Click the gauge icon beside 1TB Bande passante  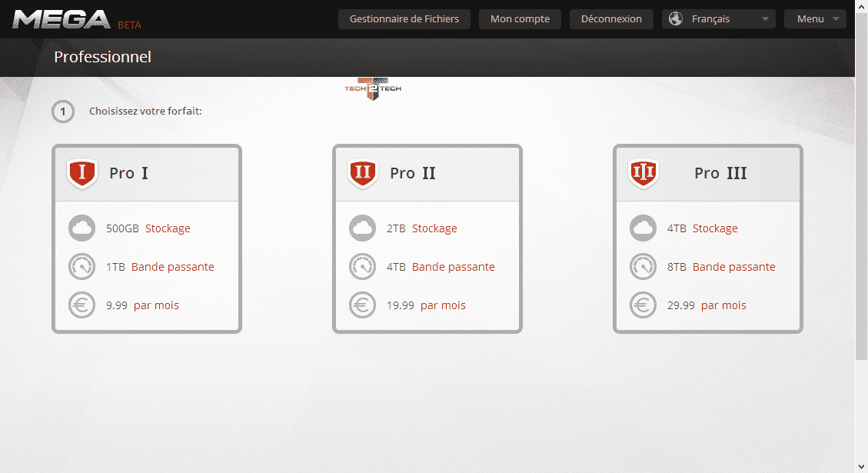click(x=82, y=266)
